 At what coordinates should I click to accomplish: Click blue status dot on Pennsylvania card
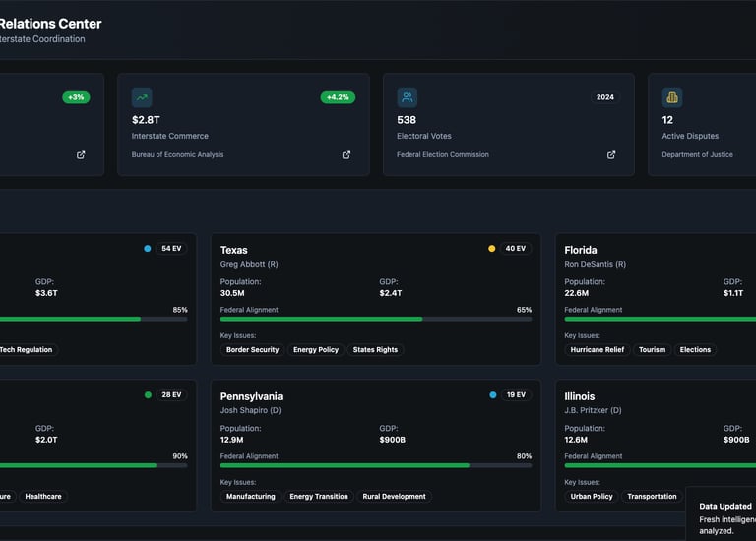[x=493, y=395]
